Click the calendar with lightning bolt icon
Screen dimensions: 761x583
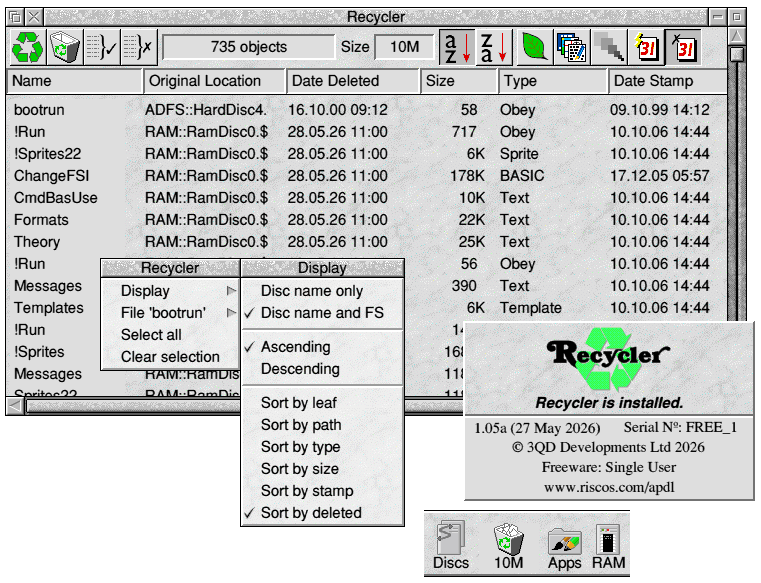click(646, 47)
